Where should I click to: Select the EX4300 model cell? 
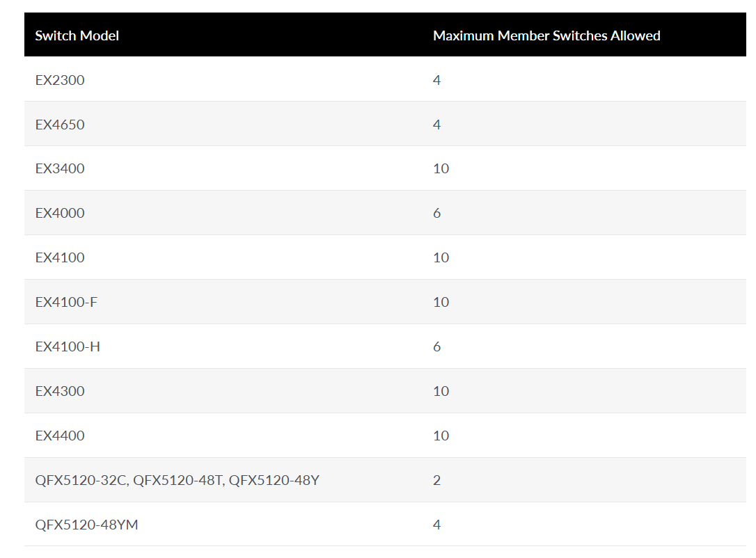tap(60, 391)
